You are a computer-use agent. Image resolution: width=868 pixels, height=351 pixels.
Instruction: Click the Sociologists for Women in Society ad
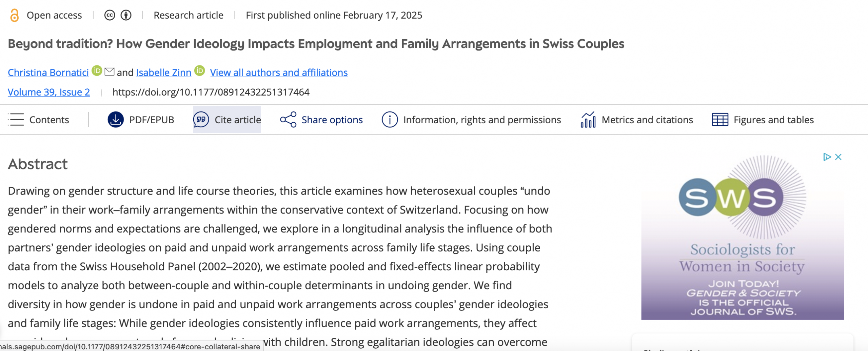coord(742,237)
